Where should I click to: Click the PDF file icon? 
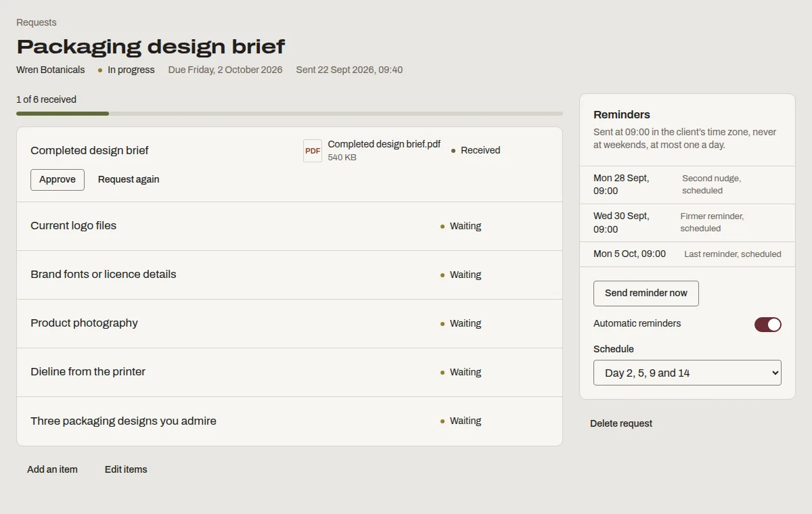[313, 151]
